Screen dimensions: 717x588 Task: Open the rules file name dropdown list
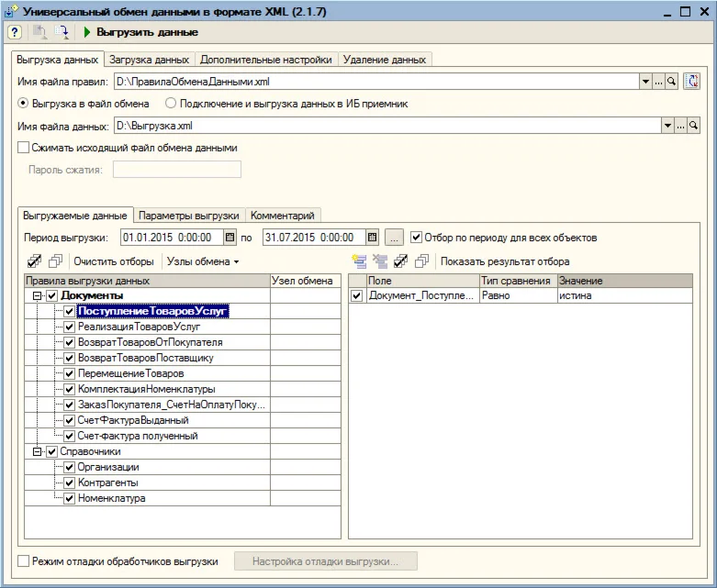[645, 82]
